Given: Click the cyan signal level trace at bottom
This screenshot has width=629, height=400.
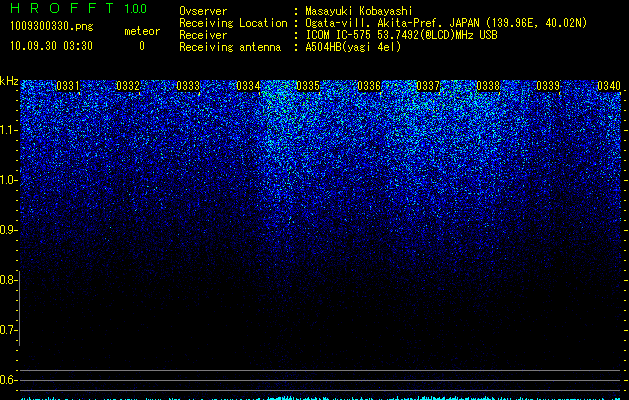Looking at the screenshot, I should pos(321,398).
